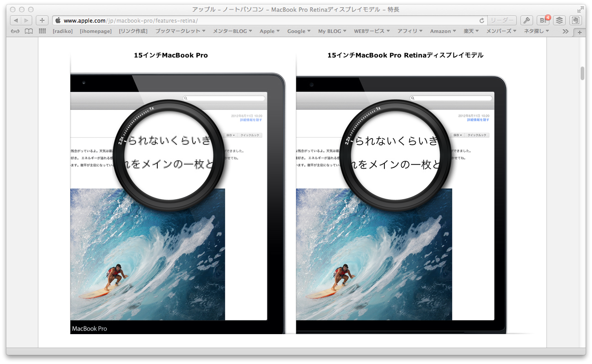The height and width of the screenshot is (364, 592).
Task: Click the 15インチMacBook Pro heading
Action: click(171, 55)
